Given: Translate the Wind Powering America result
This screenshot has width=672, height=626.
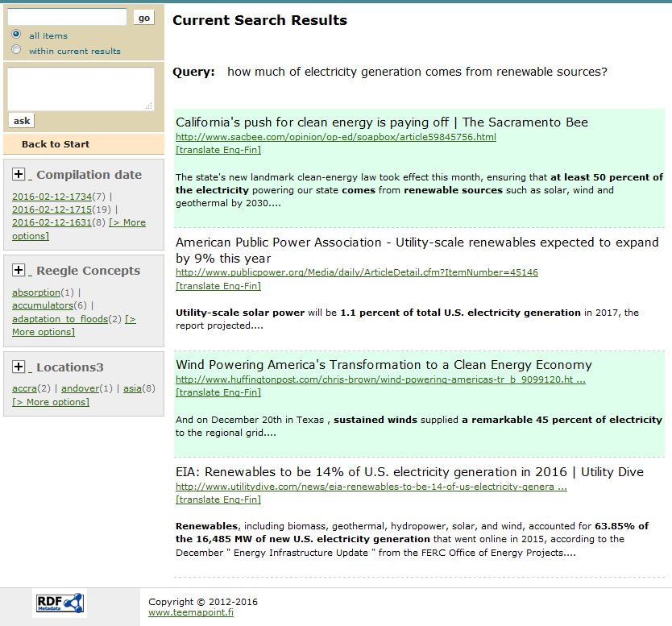Looking at the screenshot, I should tap(218, 392).
